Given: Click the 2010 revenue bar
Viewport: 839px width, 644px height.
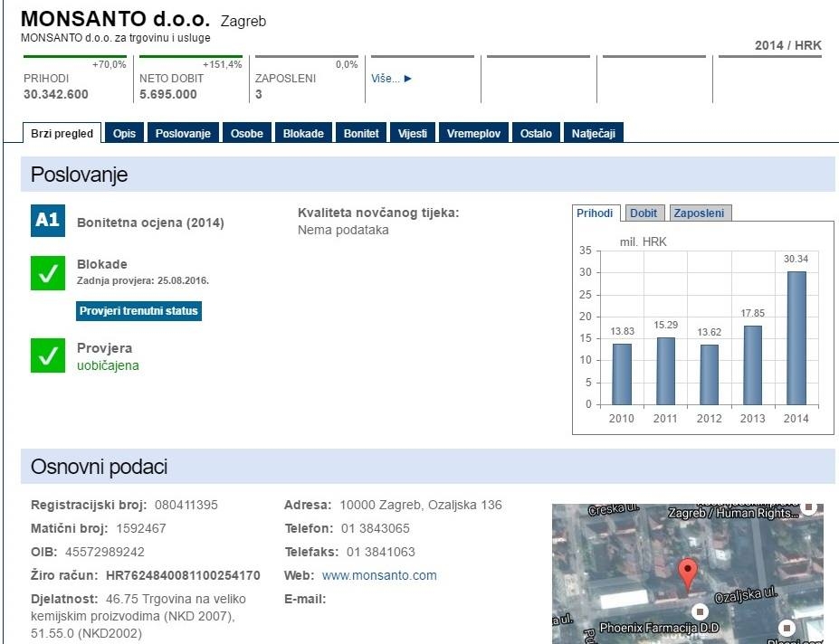Looking at the screenshot, I should [622, 374].
